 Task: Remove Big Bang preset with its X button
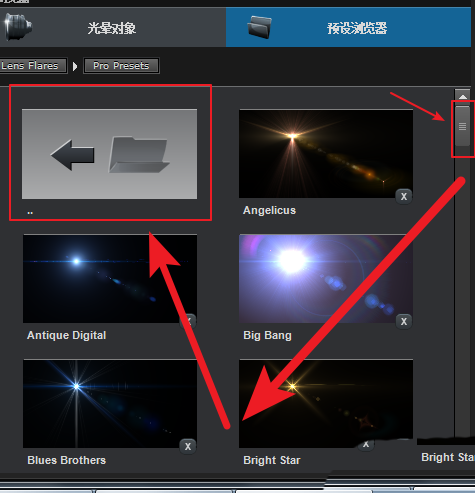click(404, 321)
